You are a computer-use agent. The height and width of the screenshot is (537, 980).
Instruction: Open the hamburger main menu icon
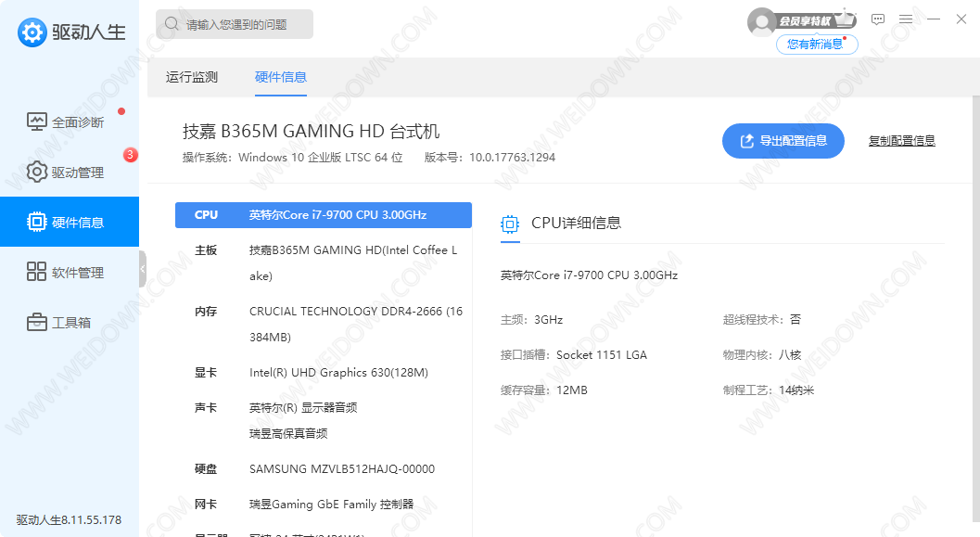pyautogui.click(x=906, y=19)
